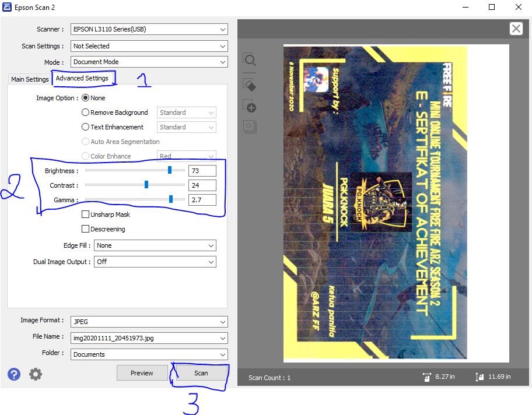Select the Auto Area Segmentation radio button
532x415 pixels.
coord(86,142)
